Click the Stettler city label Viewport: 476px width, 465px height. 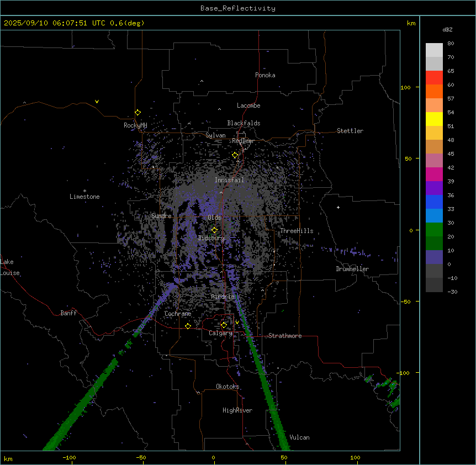point(350,131)
